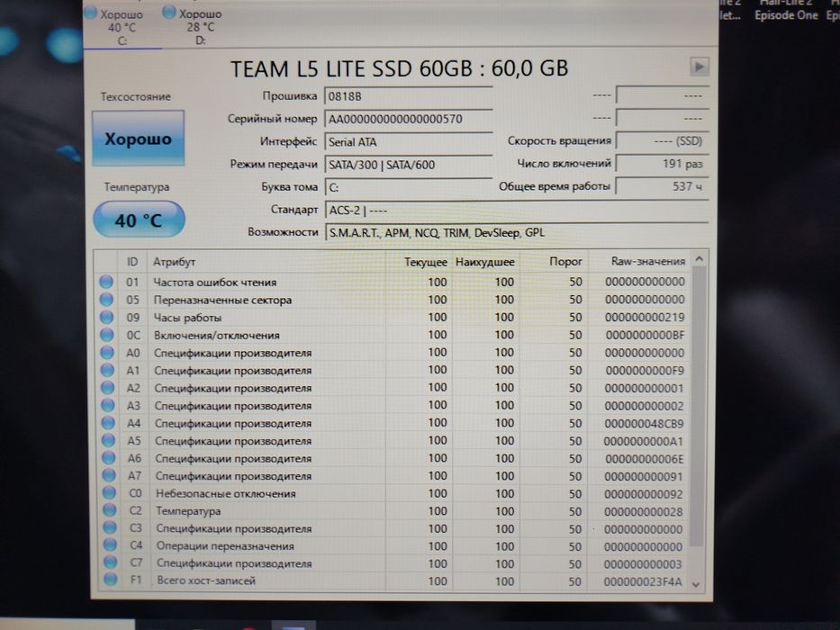Click transfer mode field SATA/300 | SATA/600

(408, 165)
